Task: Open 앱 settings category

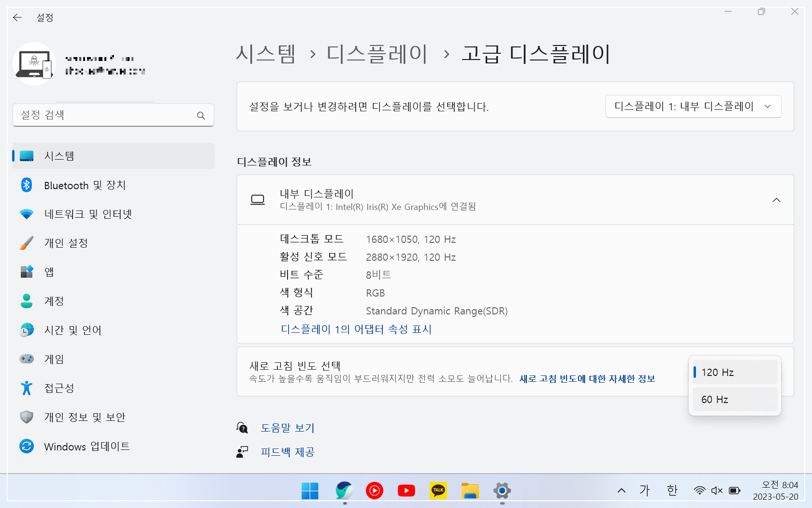Action: [113, 272]
